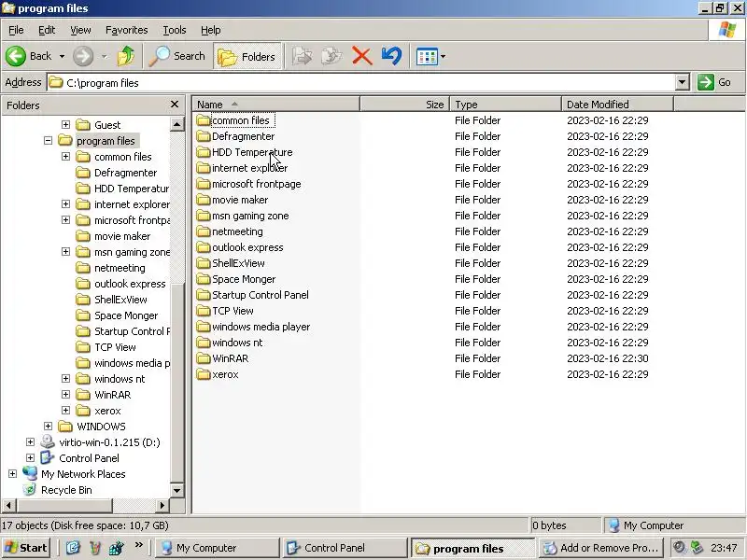The image size is (747, 560).
Task: Open the Tools menu
Action: (x=175, y=30)
